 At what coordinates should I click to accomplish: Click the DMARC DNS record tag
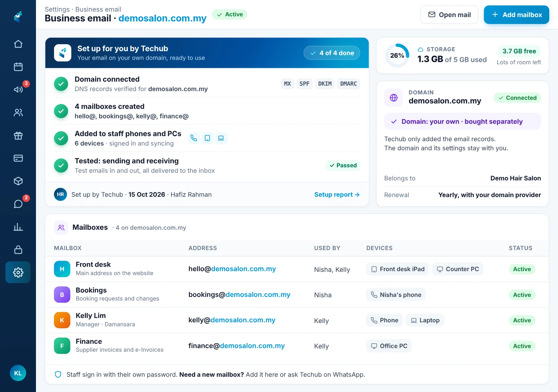click(x=348, y=84)
